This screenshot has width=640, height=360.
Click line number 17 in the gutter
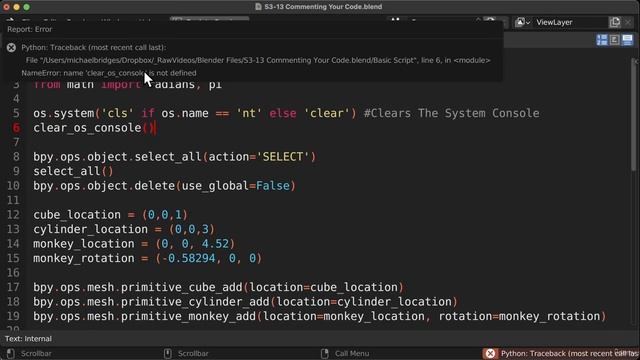(x=13, y=287)
